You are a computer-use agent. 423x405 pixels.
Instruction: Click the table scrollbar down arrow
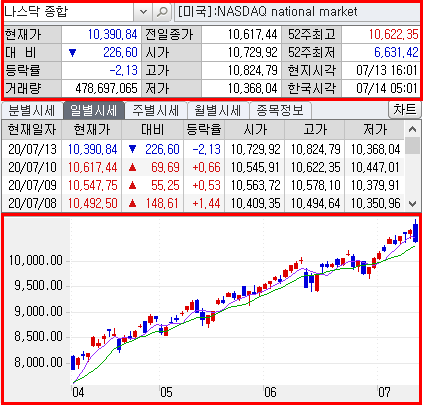[412, 204]
